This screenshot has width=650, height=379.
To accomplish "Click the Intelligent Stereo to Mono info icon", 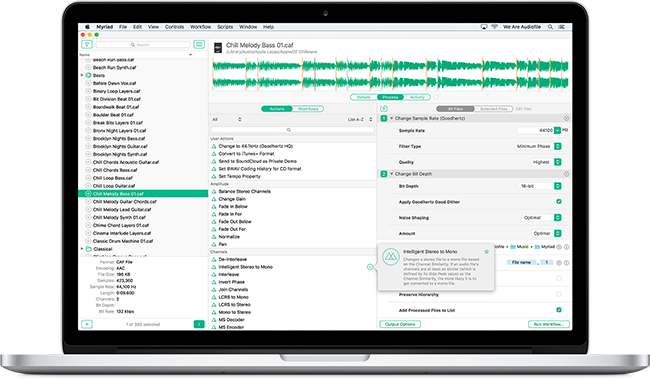I will tap(370, 267).
